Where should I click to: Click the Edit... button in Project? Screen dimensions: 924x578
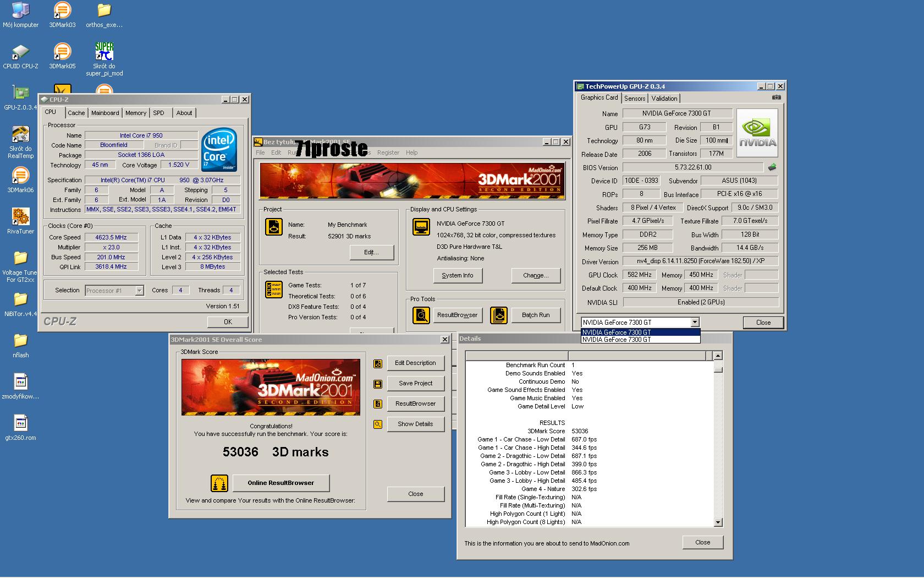coord(372,252)
